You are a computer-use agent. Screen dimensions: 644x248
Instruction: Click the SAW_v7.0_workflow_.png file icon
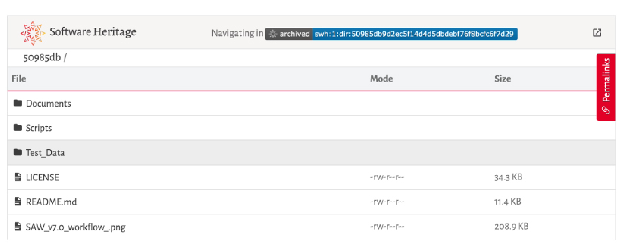pyautogui.click(x=18, y=226)
